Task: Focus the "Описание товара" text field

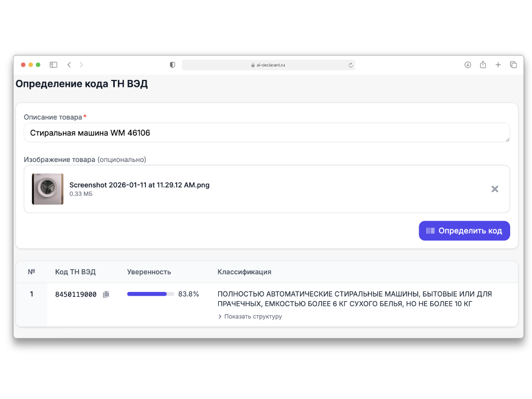Action: click(x=267, y=133)
